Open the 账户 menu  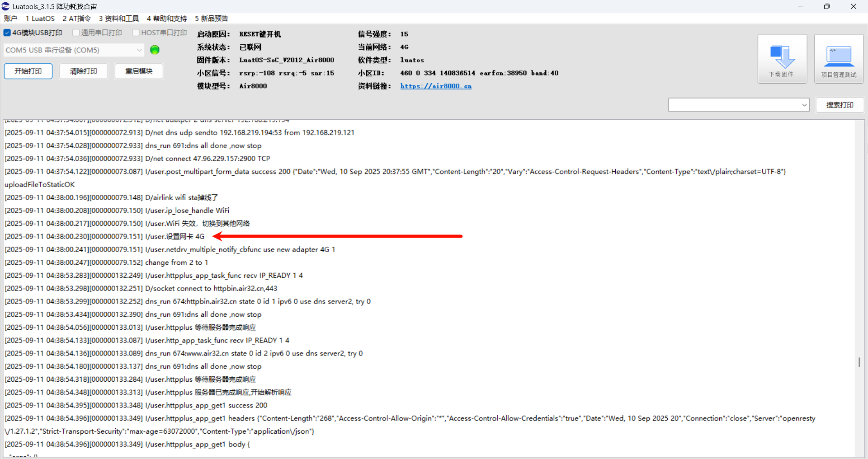tap(10, 19)
